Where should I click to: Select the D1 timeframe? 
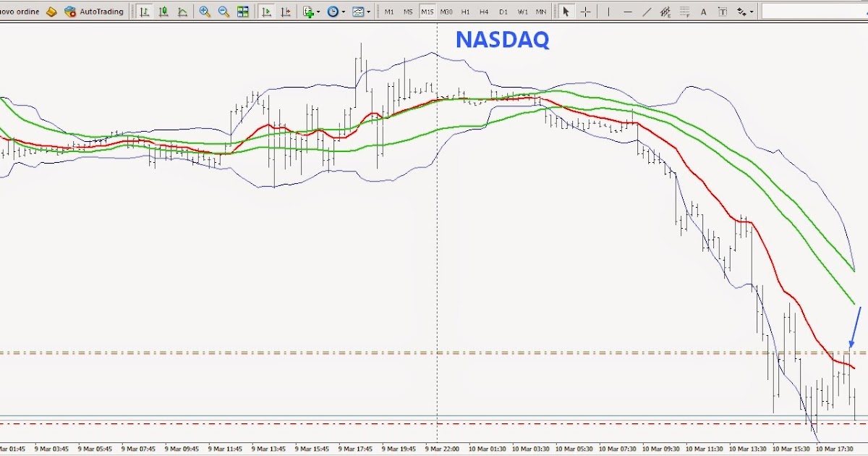click(503, 12)
